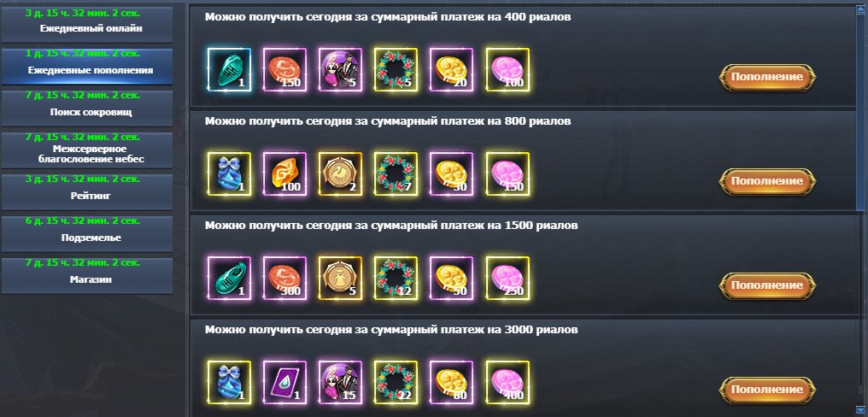Click the teal shoe icon in 400 rials row
The width and height of the screenshot is (868, 417).
[x=229, y=70]
